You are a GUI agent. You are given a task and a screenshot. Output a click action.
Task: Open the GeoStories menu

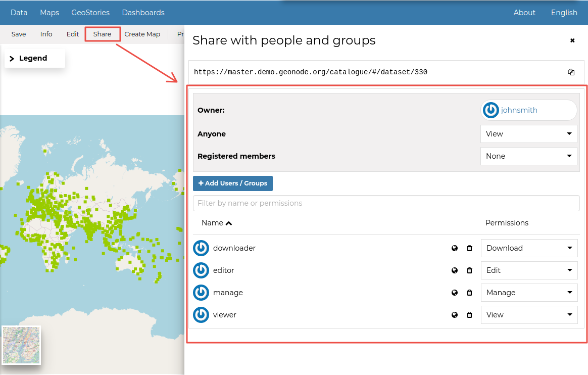[90, 13]
